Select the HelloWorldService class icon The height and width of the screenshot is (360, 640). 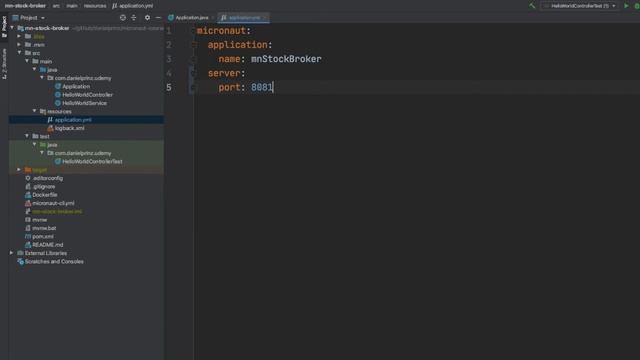[x=58, y=103]
